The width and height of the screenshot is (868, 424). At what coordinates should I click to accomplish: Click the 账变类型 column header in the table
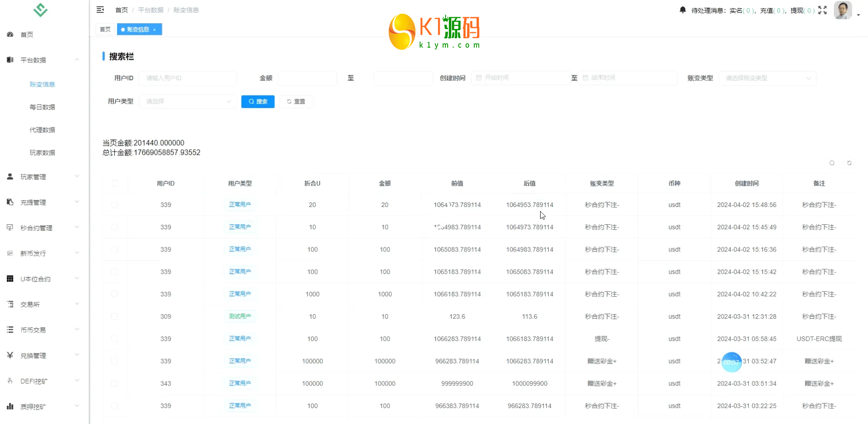(x=602, y=183)
